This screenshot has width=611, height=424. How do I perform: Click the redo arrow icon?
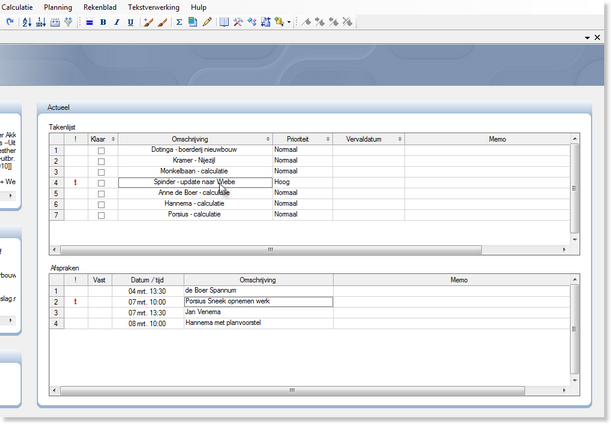click(x=10, y=22)
